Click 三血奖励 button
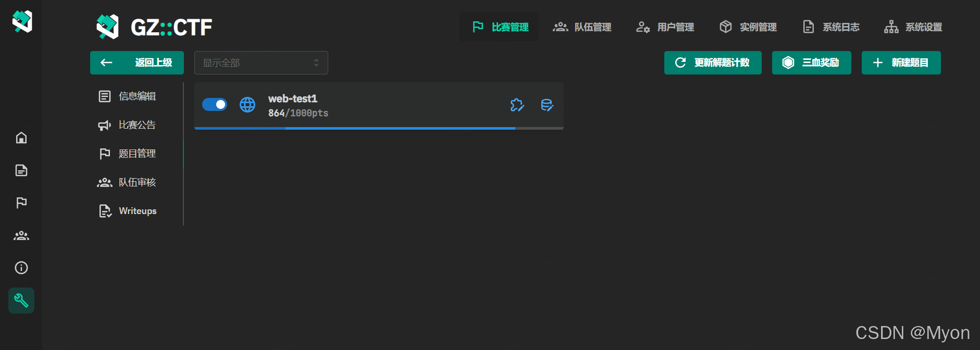 pos(812,63)
